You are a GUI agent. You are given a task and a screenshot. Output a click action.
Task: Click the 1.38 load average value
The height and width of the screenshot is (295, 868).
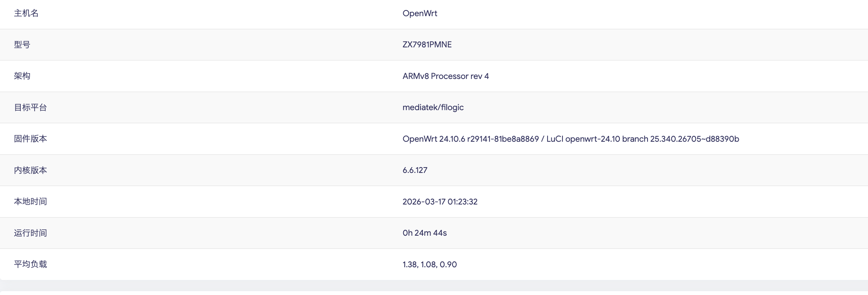410,265
